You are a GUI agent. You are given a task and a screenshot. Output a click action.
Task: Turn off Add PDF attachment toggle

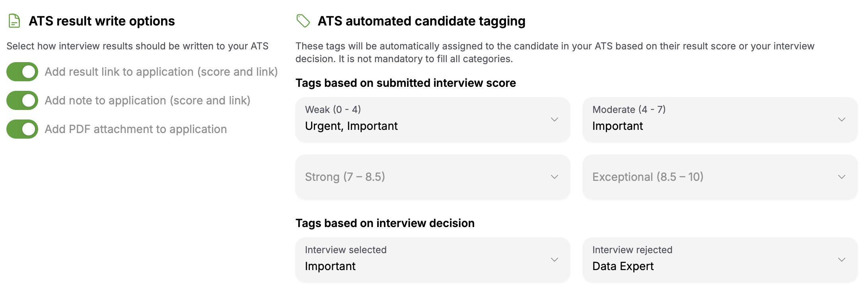point(22,129)
